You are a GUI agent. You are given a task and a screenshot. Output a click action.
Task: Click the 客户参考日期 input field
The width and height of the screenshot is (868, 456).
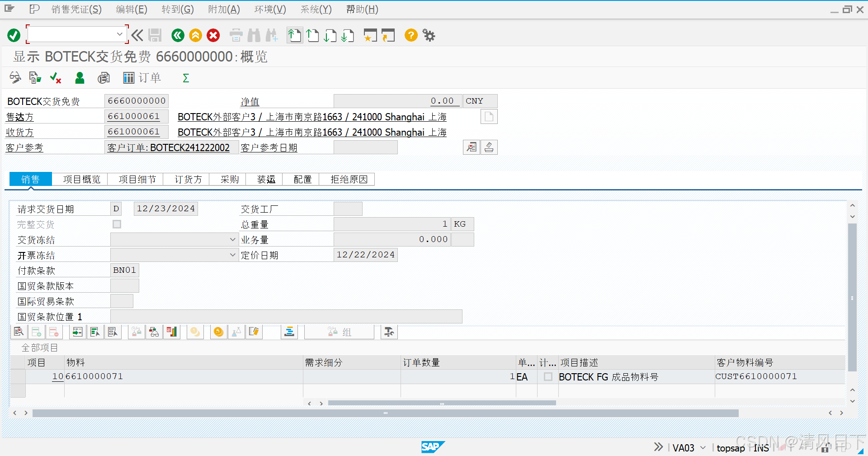click(x=365, y=147)
